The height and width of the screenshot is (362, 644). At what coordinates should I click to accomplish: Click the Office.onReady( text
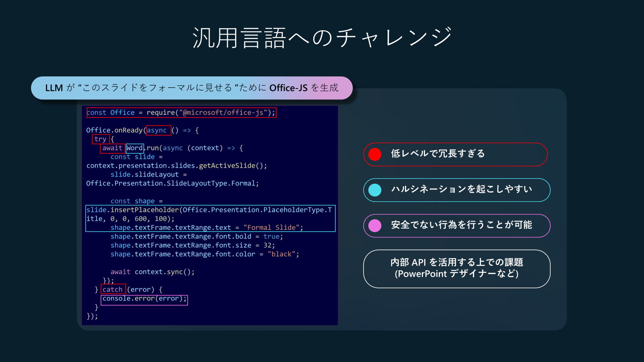coord(116,130)
